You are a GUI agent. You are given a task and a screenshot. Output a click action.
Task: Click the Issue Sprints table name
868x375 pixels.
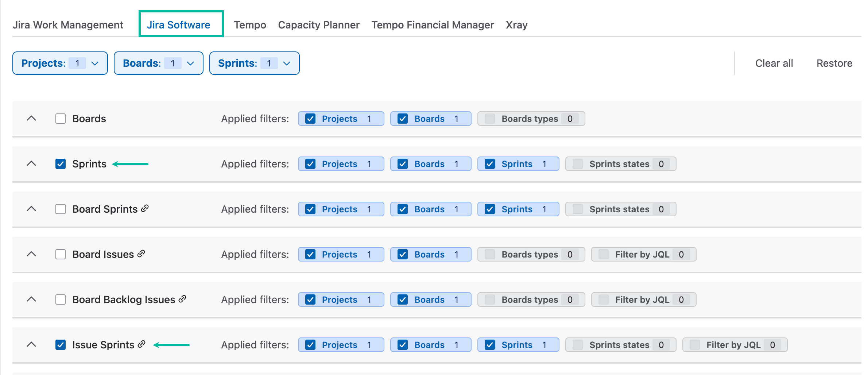tap(103, 345)
